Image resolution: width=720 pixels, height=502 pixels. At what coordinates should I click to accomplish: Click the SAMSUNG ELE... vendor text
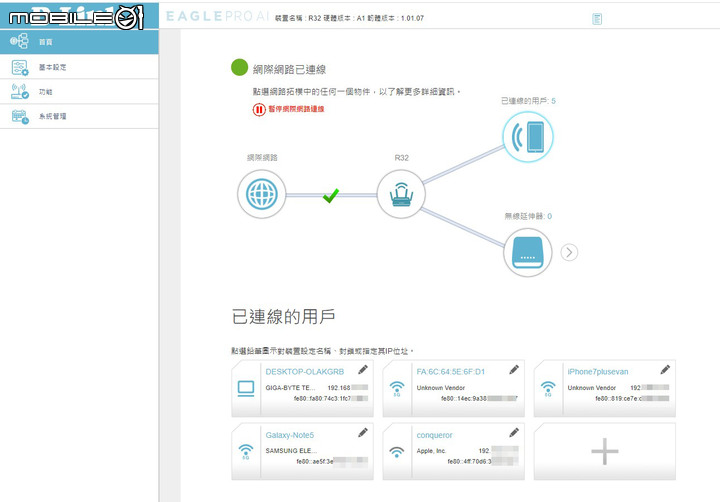pos(291,451)
